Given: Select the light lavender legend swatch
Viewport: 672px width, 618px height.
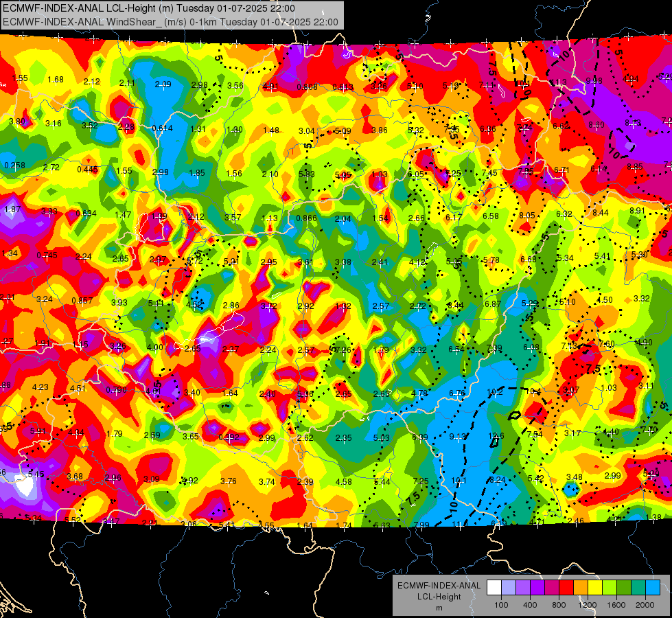Looking at the screenshot, I should 509,588.
